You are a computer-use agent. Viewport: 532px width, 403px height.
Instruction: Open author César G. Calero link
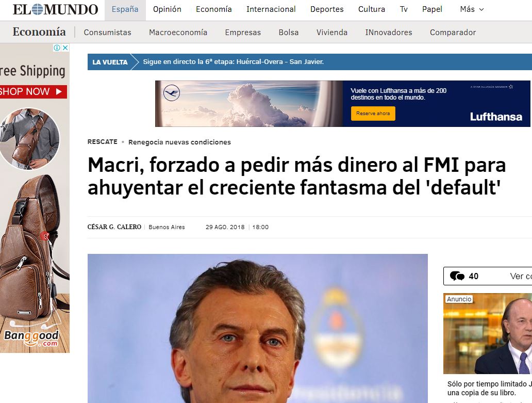click(x=114, y=227)
